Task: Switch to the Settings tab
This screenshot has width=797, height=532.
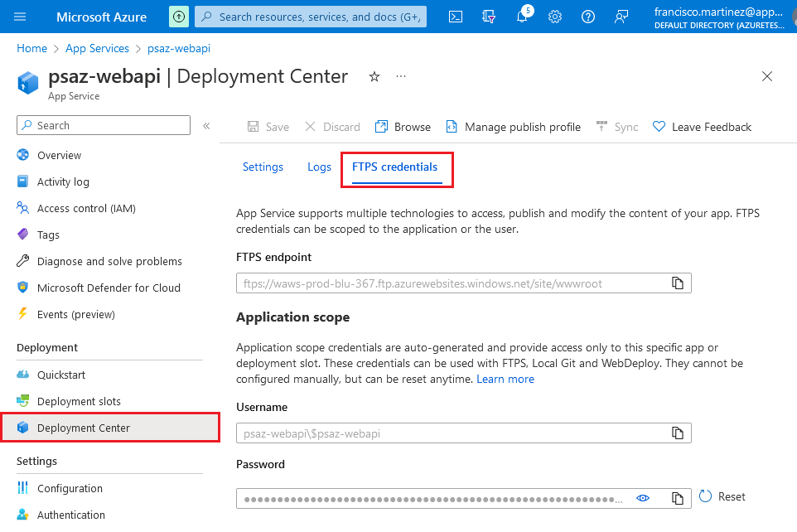Action: click(263, 167)
